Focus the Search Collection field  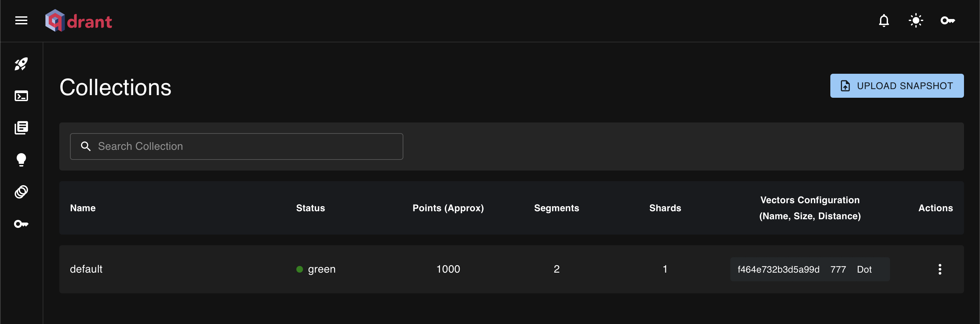pyautogui.click(x=243, y=146)
